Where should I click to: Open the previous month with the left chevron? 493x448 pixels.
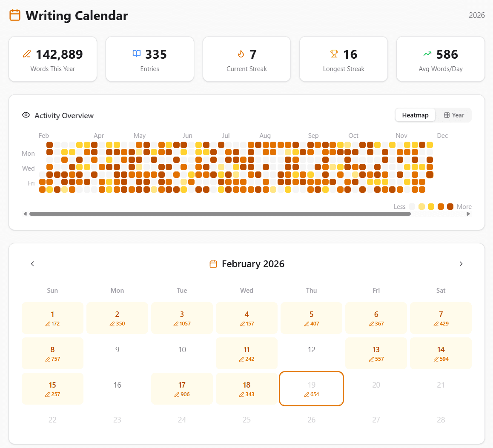click(32, 263)
